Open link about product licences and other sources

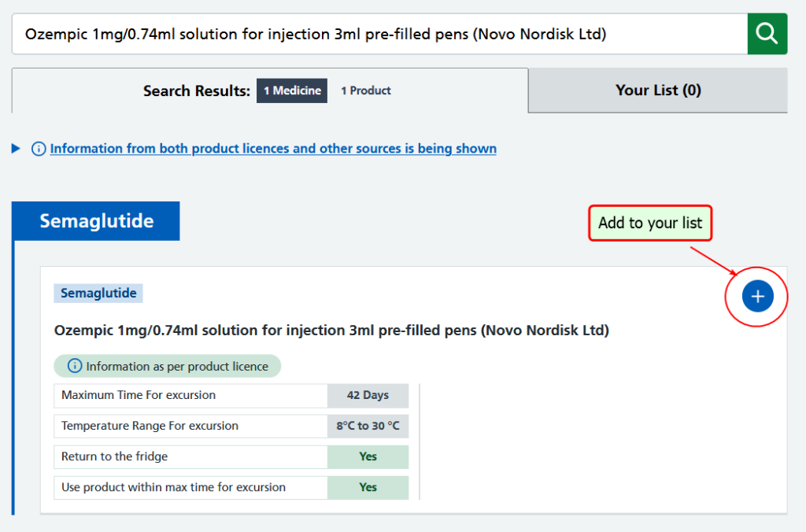pos(273,149)
